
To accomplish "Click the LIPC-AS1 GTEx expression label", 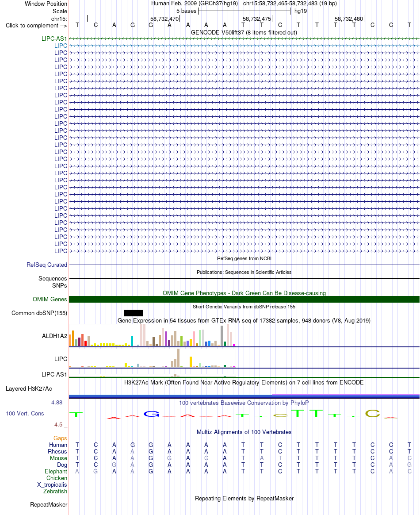I will tap(54, 374).
